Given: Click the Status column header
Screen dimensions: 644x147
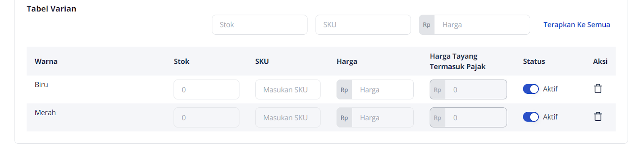Looking at the screenshot, I should coord(534,61).
